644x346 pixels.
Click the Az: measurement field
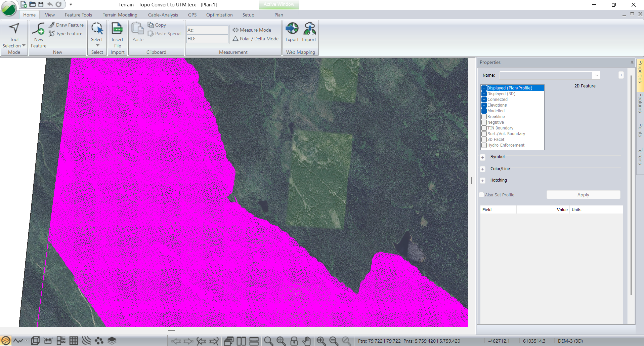pyautogui.click(x=207, y=30)
